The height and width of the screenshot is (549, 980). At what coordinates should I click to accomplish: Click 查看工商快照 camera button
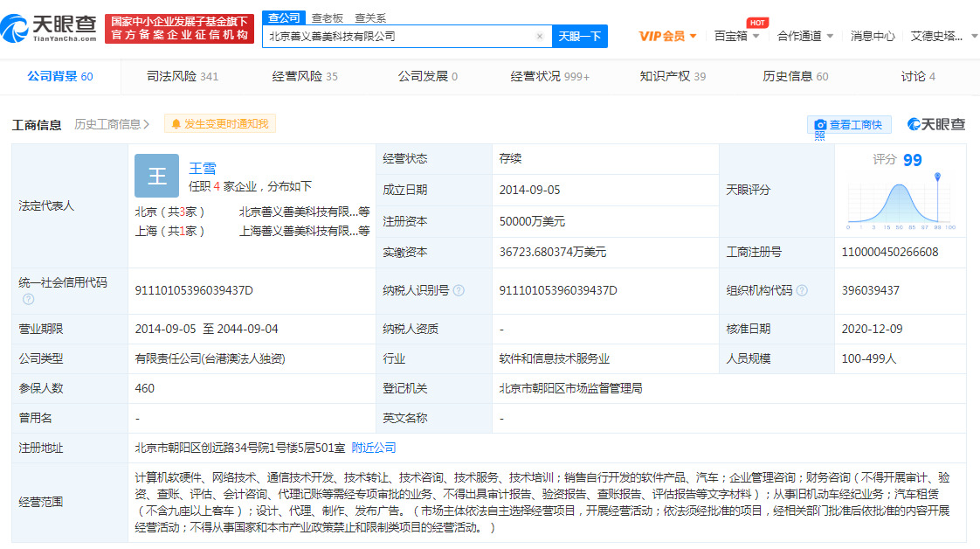pyautogui.click(x=849, y=125)
